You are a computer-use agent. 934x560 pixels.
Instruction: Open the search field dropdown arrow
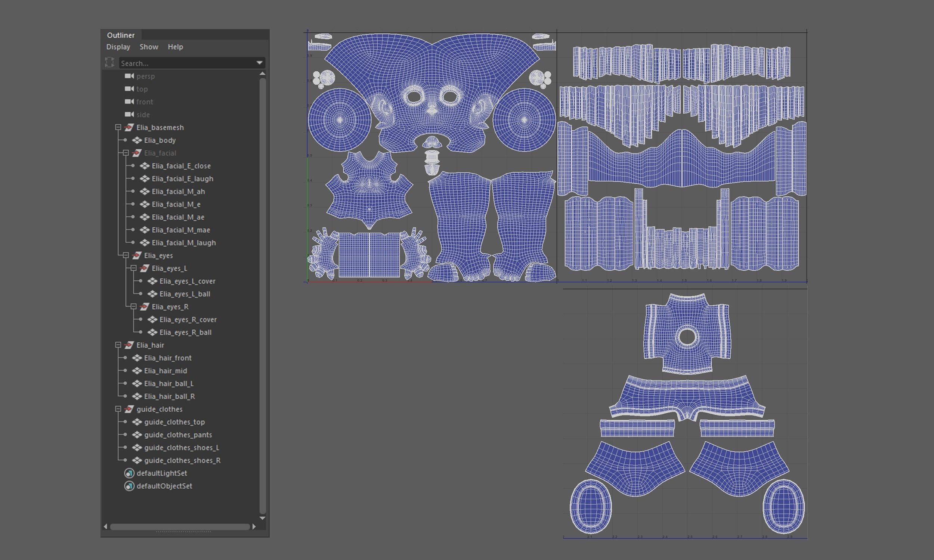(259, 63)
